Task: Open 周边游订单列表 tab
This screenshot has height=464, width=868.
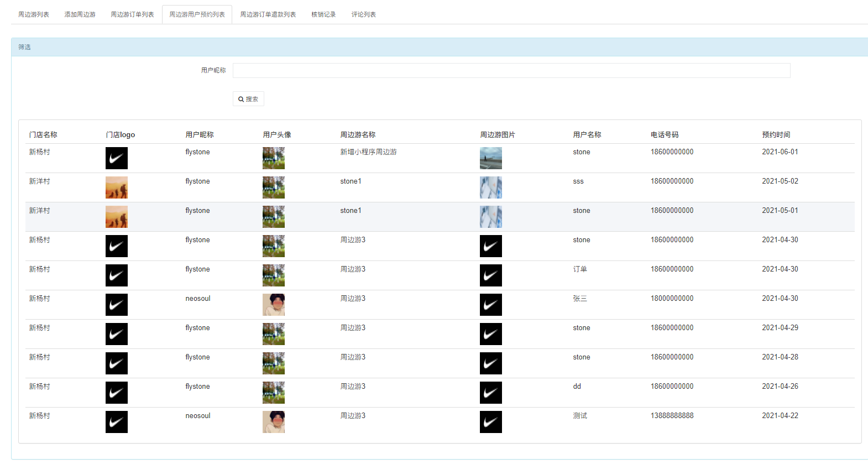Action: [132, 14]
